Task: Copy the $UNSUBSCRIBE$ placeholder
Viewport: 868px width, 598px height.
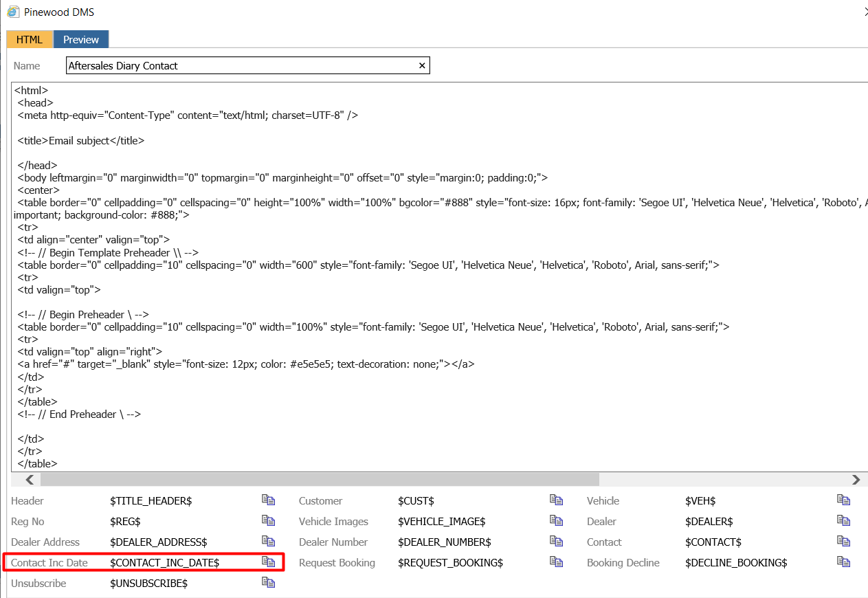Action: click(268, 583)
